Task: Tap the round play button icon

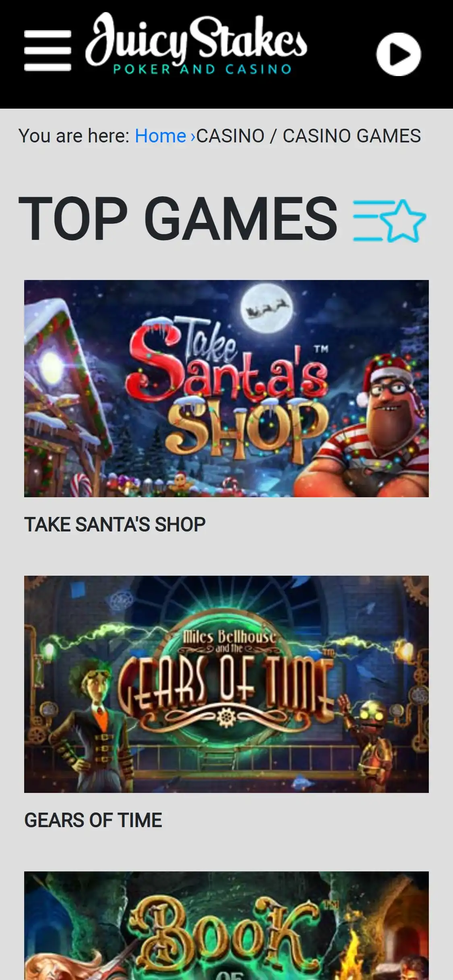Action: 399,54
